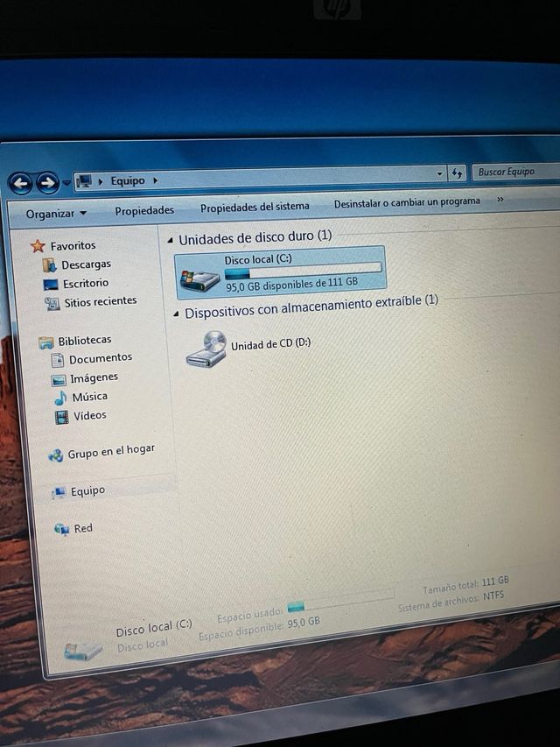Show more toolbar commands chevron
This screenshot has width=560, height=747.
pos(500,200)
